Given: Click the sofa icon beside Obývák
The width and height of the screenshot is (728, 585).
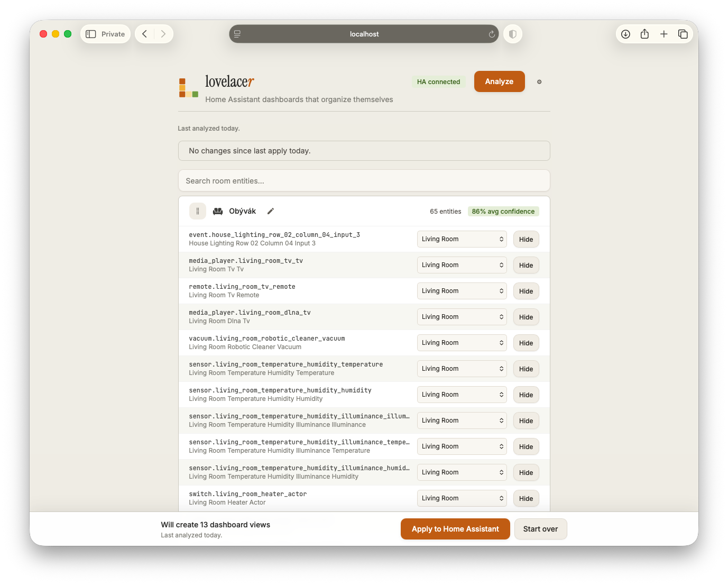Looking at the screenshot, I should (218, 211).
